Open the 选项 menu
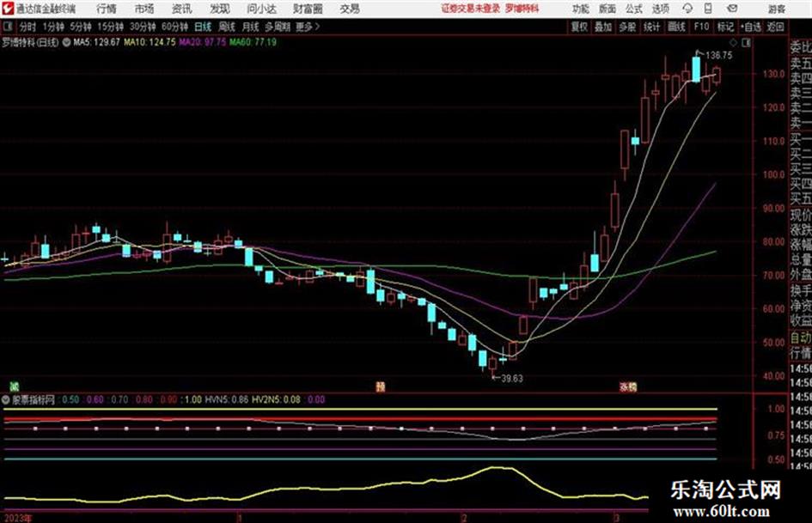812x523 pixels. [660, 9]
